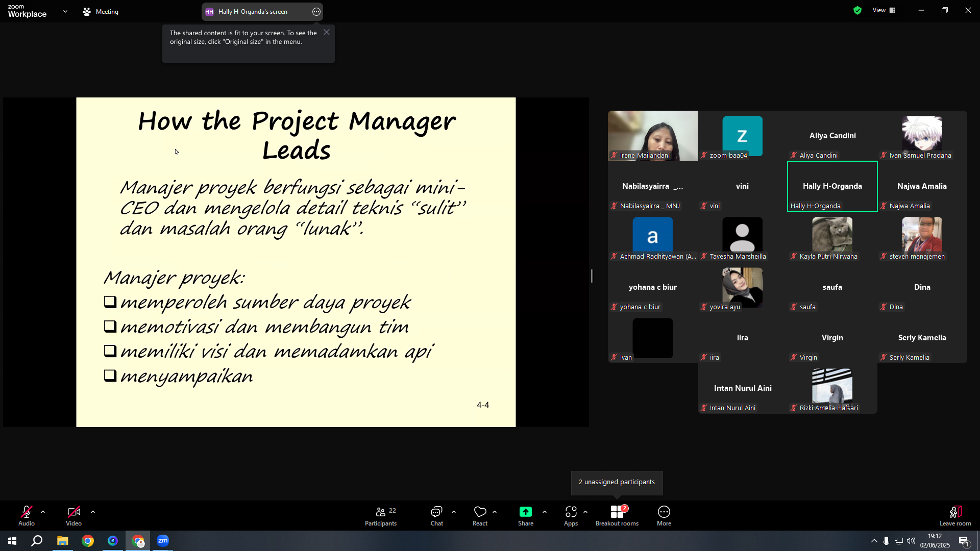Expand share options arrow beside Share
The height and width of the screenshot is (551, 980).
point(545,512)
